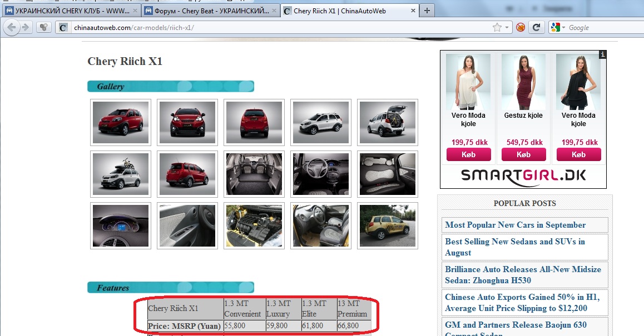This screenshot has width=644, height=336.
Task: Click the reload page icon
Action: tap(536, 27)
